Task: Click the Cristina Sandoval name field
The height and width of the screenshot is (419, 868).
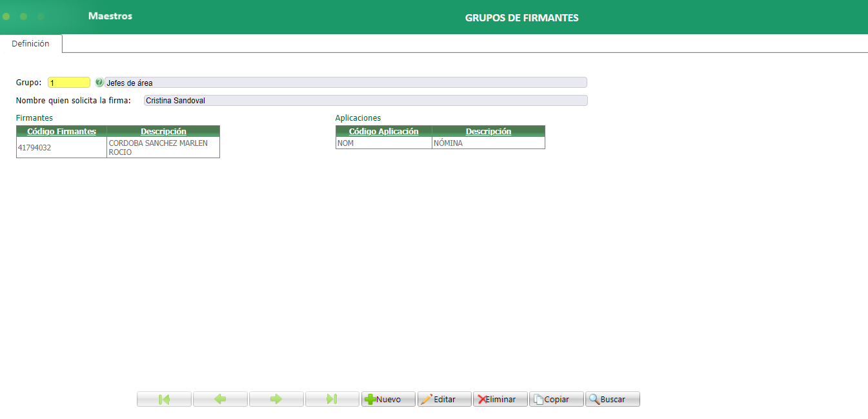Action: click(x=366, y=100)
